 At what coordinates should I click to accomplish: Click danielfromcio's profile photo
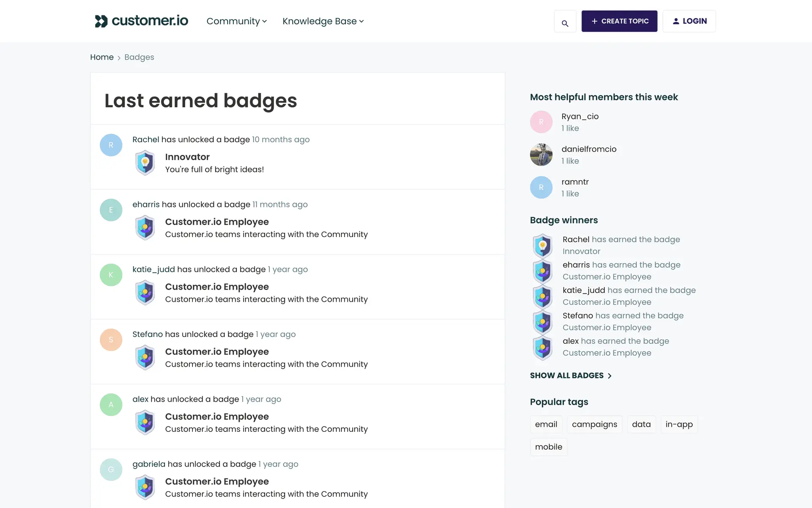click(541, 155)
